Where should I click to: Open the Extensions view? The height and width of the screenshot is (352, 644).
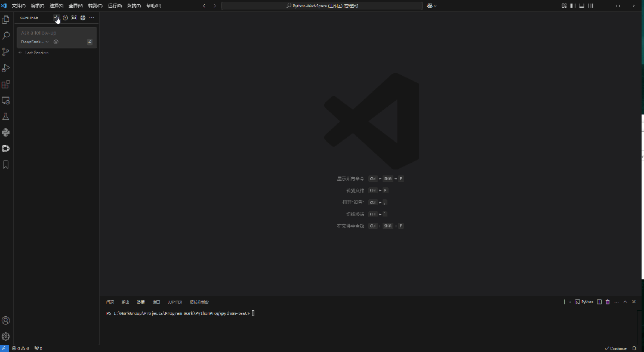tap(6, 84)
